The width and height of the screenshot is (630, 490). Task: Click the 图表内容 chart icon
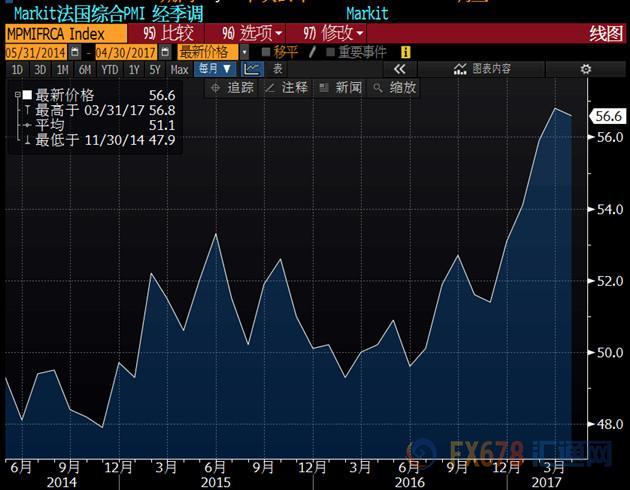coord(460,69)
